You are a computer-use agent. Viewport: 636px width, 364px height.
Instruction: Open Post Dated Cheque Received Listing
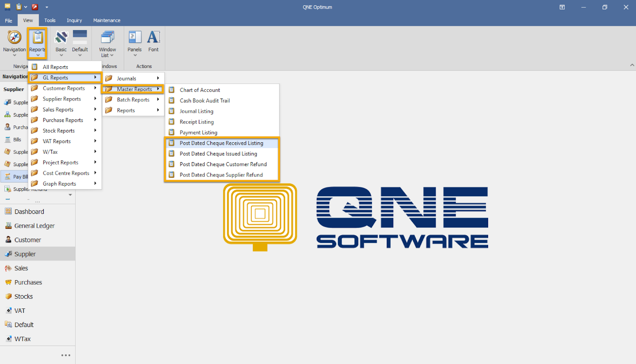222,143
